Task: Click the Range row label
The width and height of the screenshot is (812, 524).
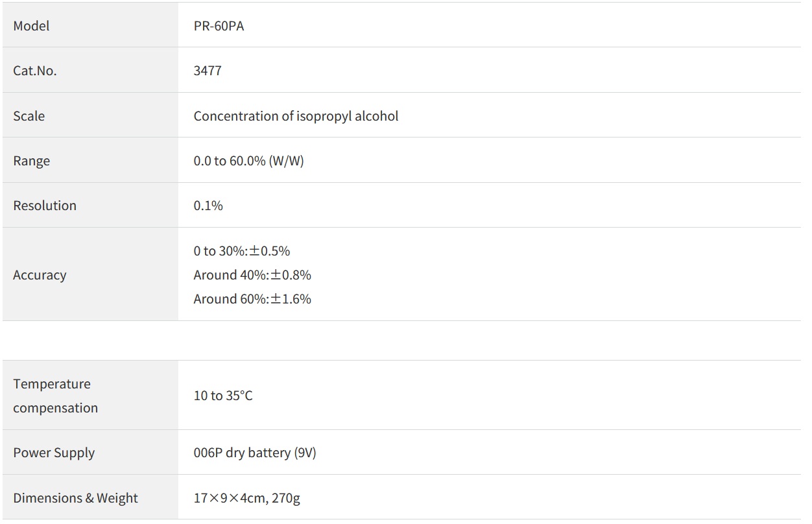Action: 31,161
